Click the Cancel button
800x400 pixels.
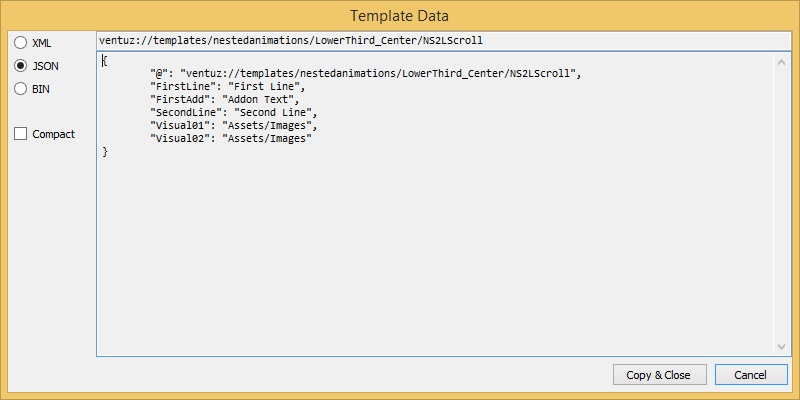(750, 375)
